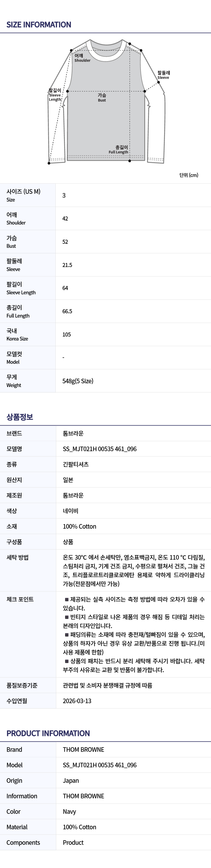Click the size 3 column value
The image size is (211, 868).
pyautogui.click(x=64, y=195)
